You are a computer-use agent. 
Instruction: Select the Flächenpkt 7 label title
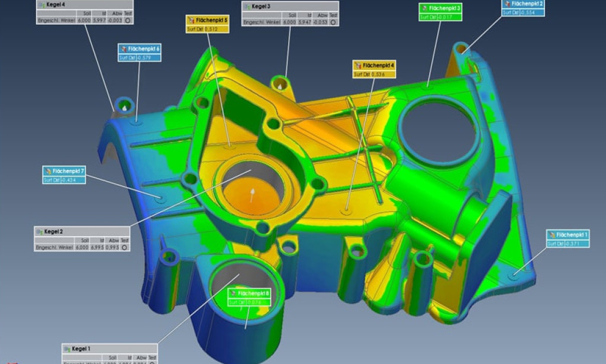click(68, 171)
